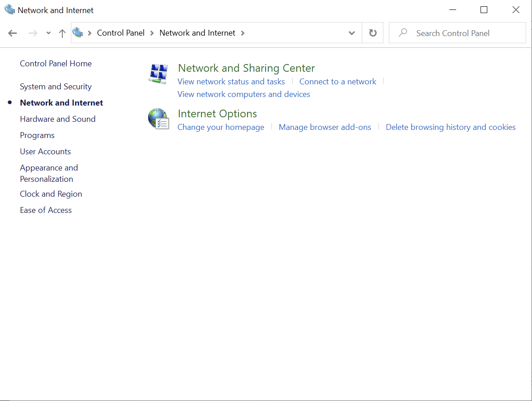The height and width of the screenshot is (401, 532).
Task: Open Delete browsing history and cookies
Action: point(450,127)
